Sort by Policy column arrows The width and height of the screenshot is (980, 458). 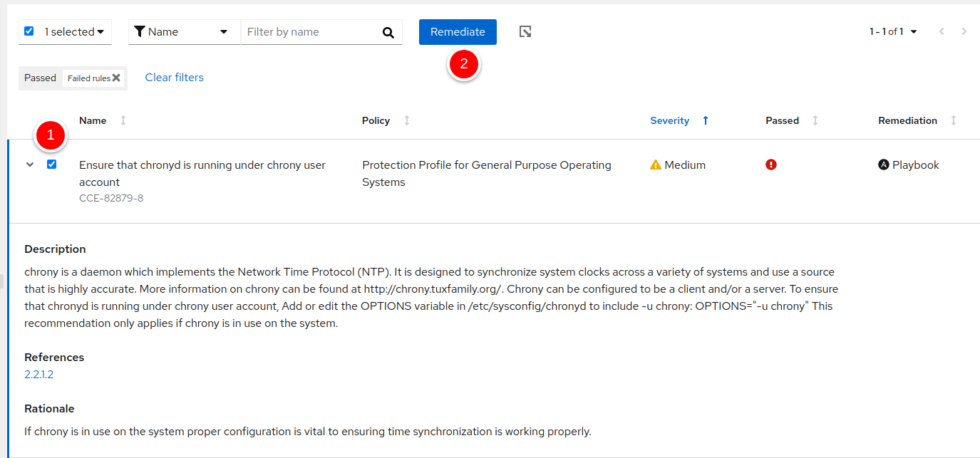(407, 120)
